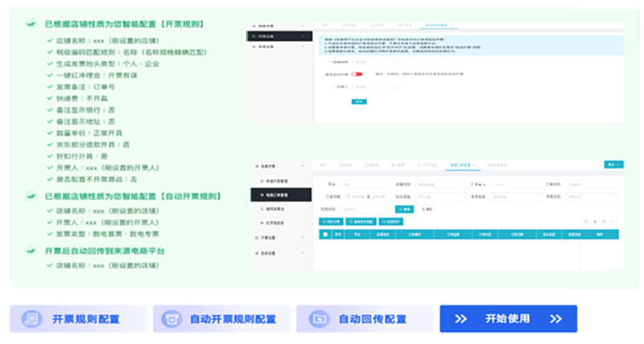The image size is (644, 344).
Task: Click the 开票规则配置 icon at bottom
Action: tap(32, 319)
